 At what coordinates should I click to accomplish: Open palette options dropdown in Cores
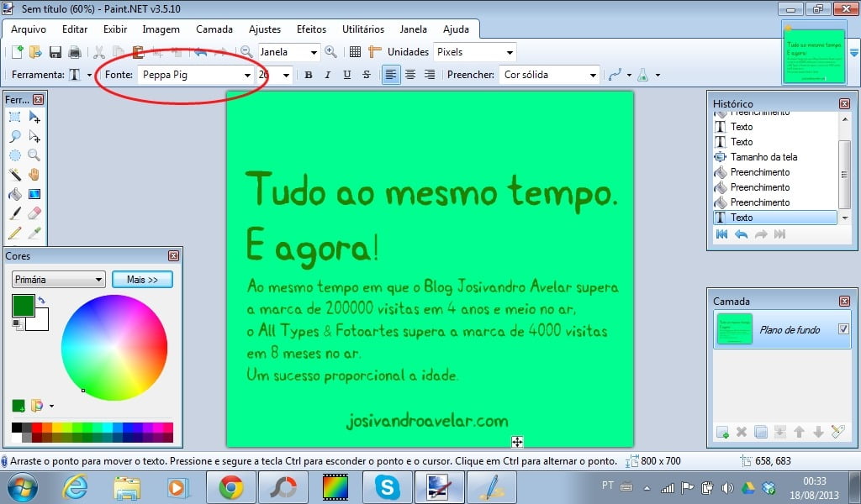click(x=51, y=406)
